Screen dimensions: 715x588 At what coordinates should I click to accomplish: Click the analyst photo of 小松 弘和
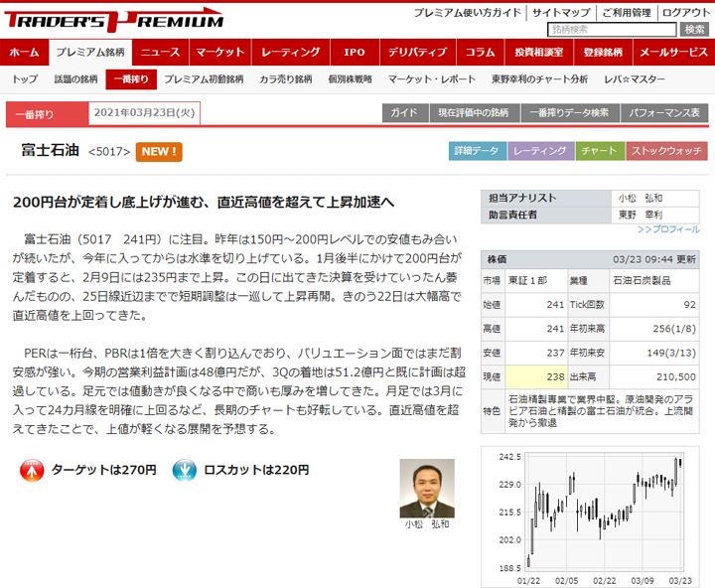click(427, 489)
